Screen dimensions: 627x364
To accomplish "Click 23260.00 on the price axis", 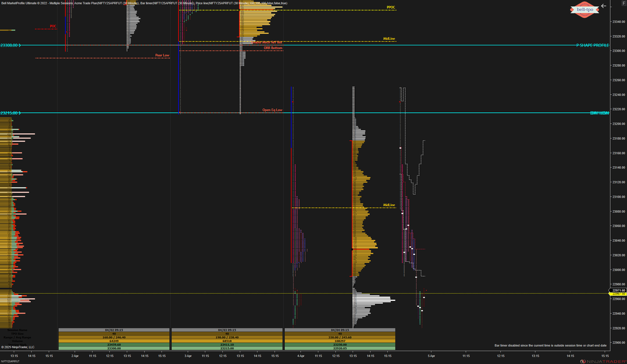I will coord(619,80).
